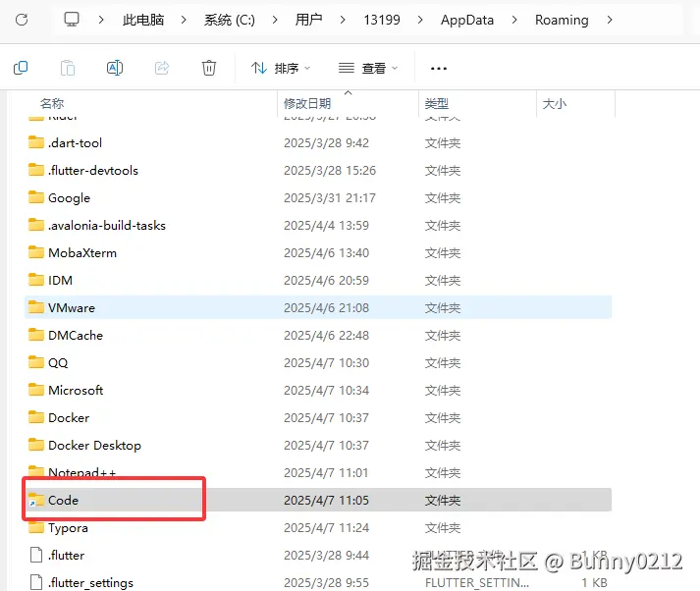Click the .flutter_settings file name
This screenshot has width=700, height=591.
tap(91, 583)
